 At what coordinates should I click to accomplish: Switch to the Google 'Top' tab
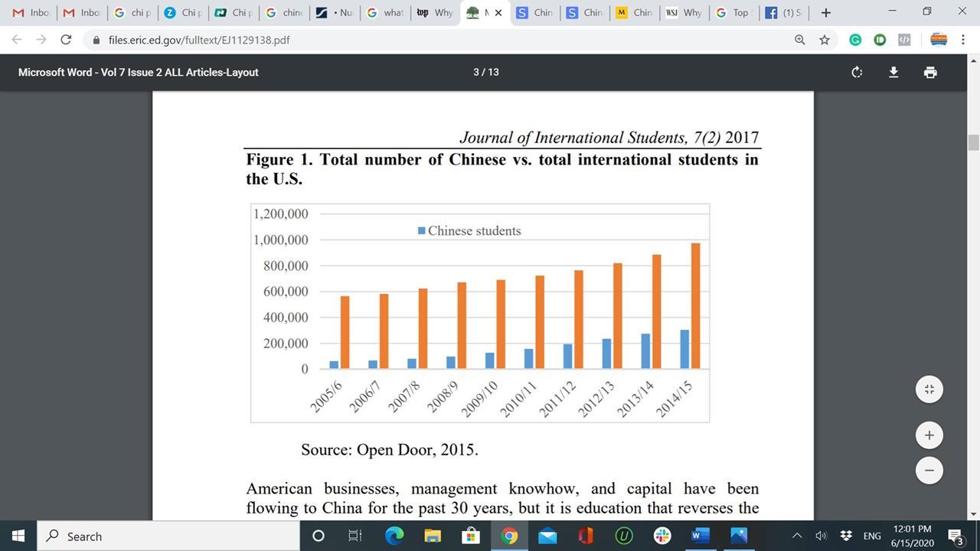(x=734, y=13)
